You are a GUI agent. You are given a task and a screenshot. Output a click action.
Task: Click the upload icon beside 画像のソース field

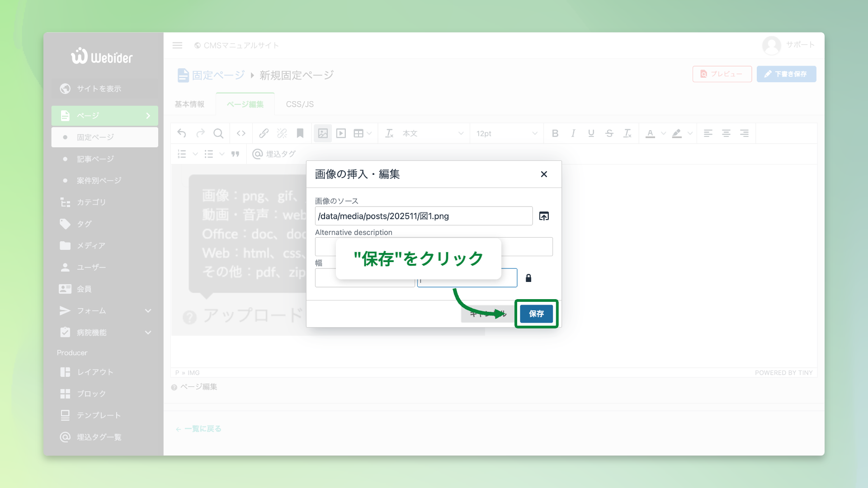tap(544, 216)
